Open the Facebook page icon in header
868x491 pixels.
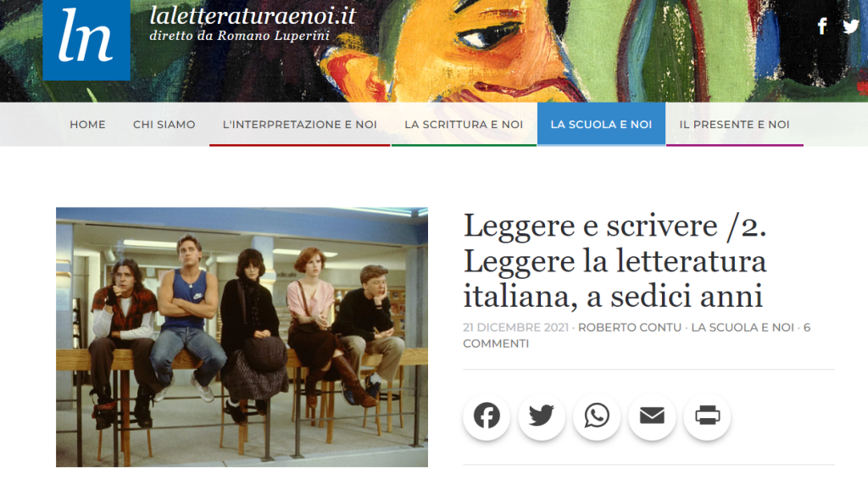822,26
